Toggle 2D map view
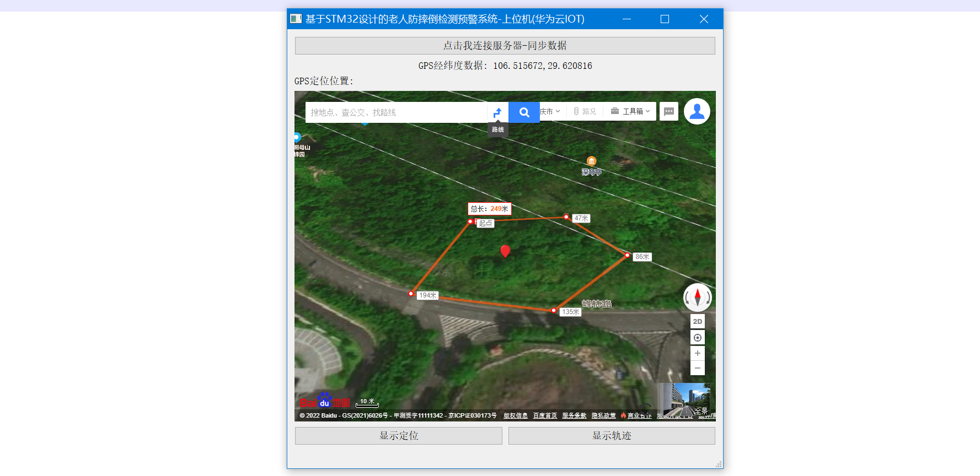The image size is (980, 476). (698, 322)
